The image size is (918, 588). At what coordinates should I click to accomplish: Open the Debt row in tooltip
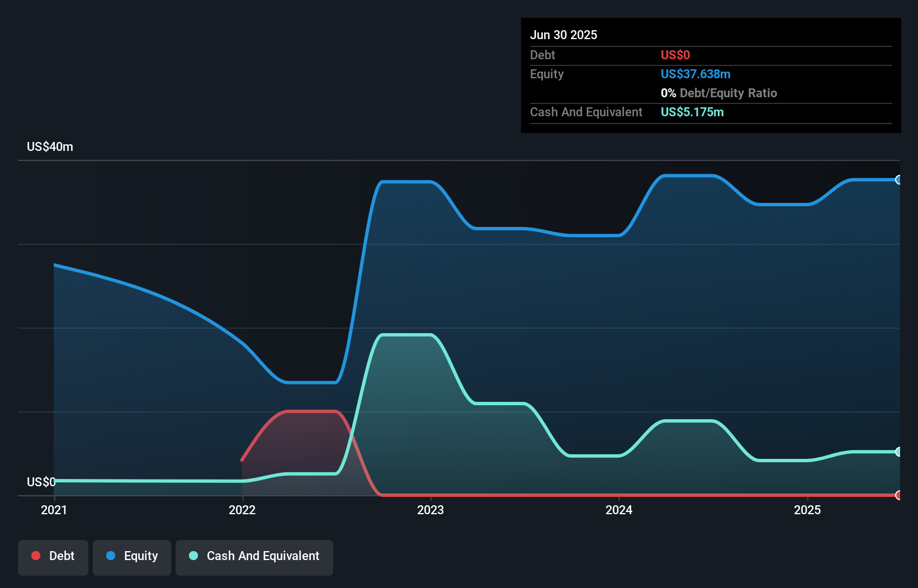(x=542, y=55)
